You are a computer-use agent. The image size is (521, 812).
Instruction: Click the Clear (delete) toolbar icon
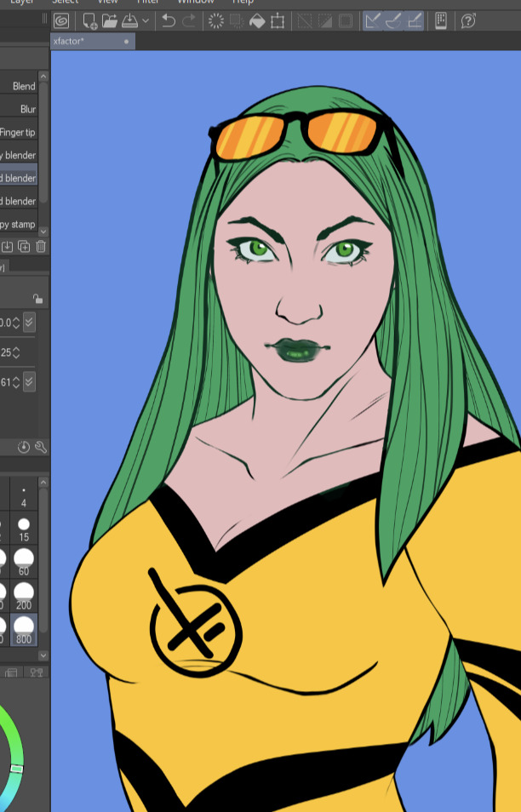(x=215, y=21)
